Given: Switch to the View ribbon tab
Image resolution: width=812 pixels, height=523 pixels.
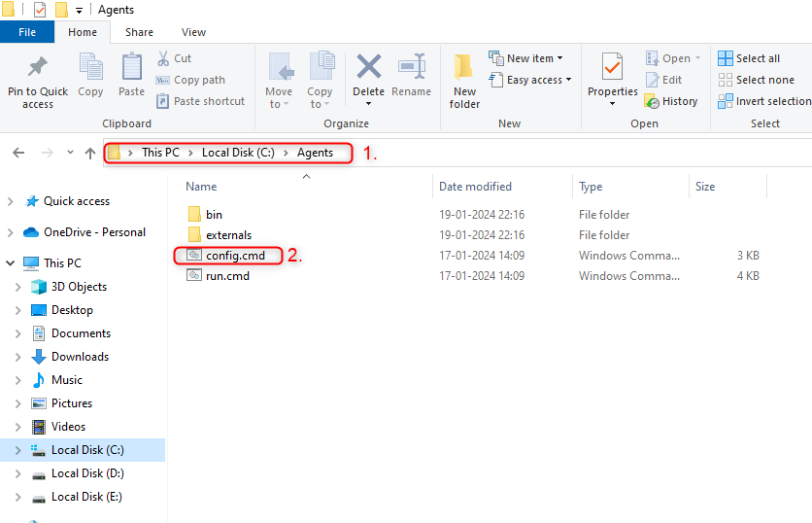Looking at the screenshot, I should click(x=193, y=32).
